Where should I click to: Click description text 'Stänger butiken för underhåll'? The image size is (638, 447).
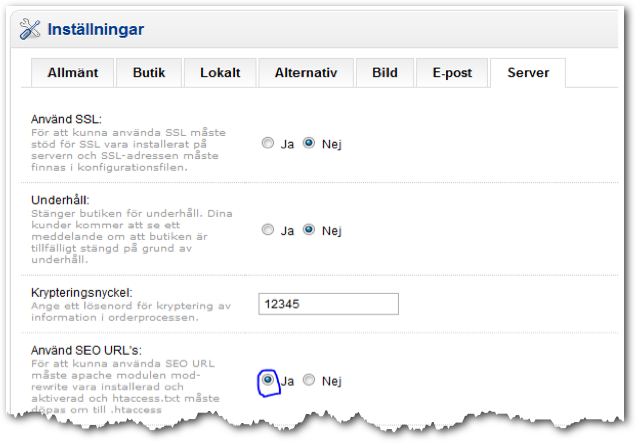(x=132, y=236)
